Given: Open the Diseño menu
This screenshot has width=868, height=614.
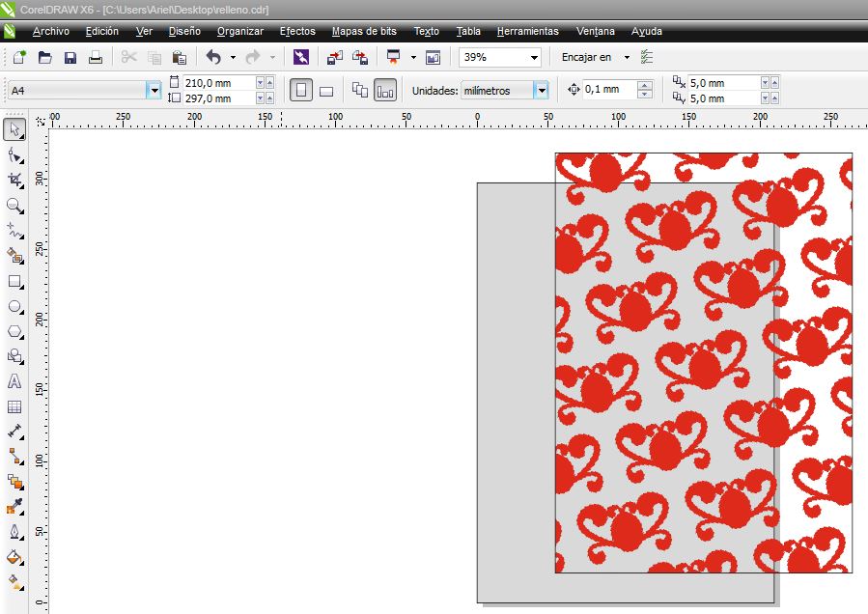Looking at the screenshot, I should pos(184,32).
